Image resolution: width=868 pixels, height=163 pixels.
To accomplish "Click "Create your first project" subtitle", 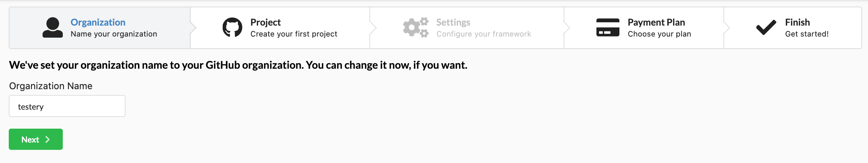I will [x=293, y=34].
